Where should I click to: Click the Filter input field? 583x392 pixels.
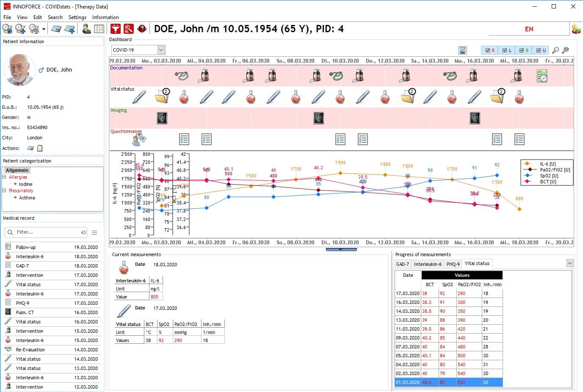[x=46, y=232]
